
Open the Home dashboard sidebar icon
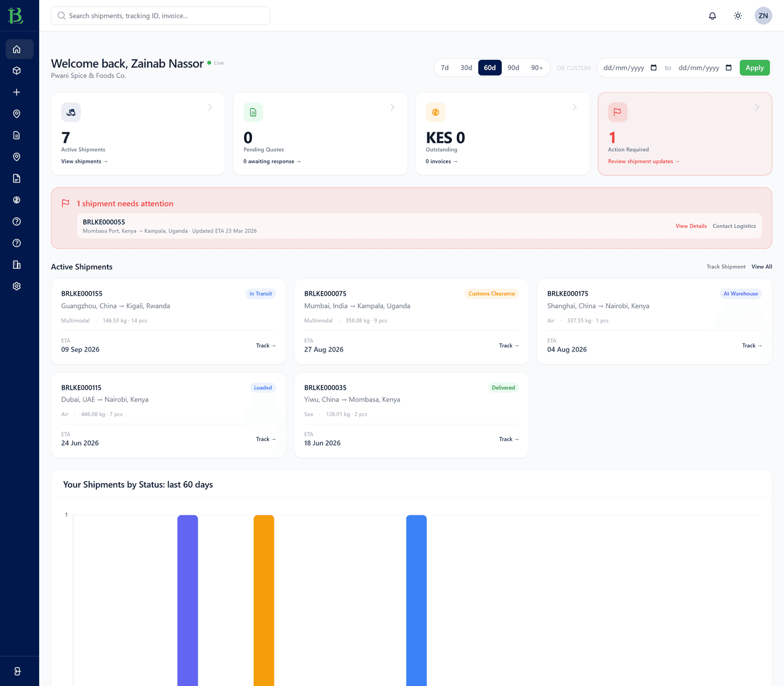click(17, 49)
